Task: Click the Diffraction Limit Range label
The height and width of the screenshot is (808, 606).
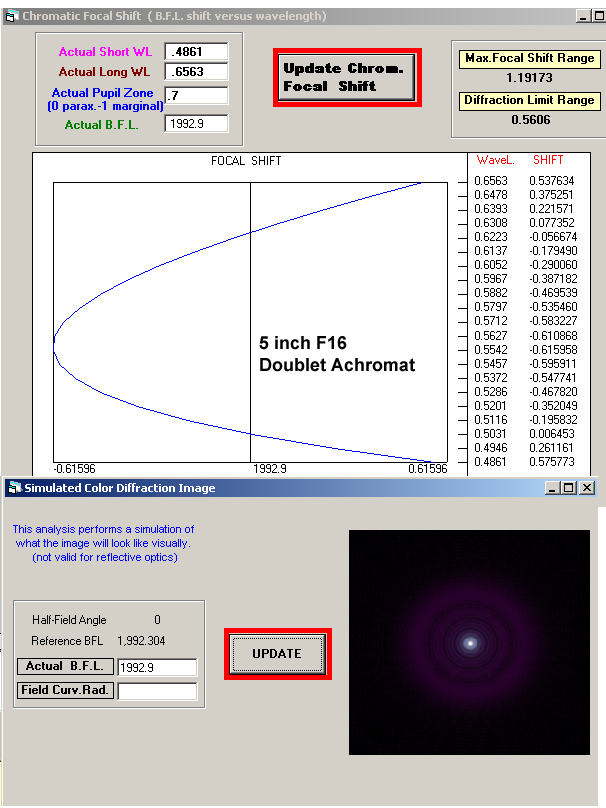Action: coord(530,100)
